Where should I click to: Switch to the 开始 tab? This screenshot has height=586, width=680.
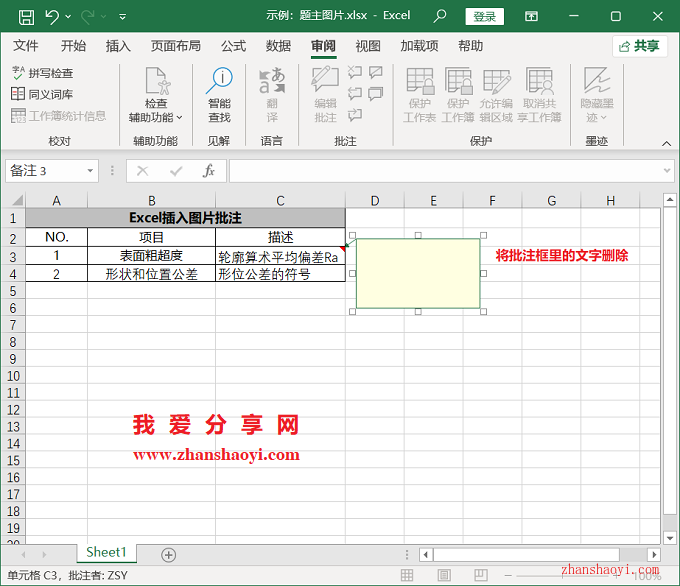point(73,46)
